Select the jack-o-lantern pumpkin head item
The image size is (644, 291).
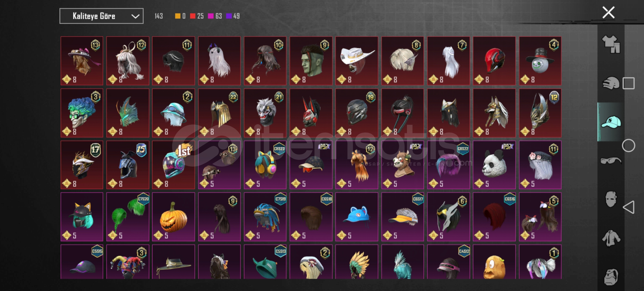pos(173,217)
